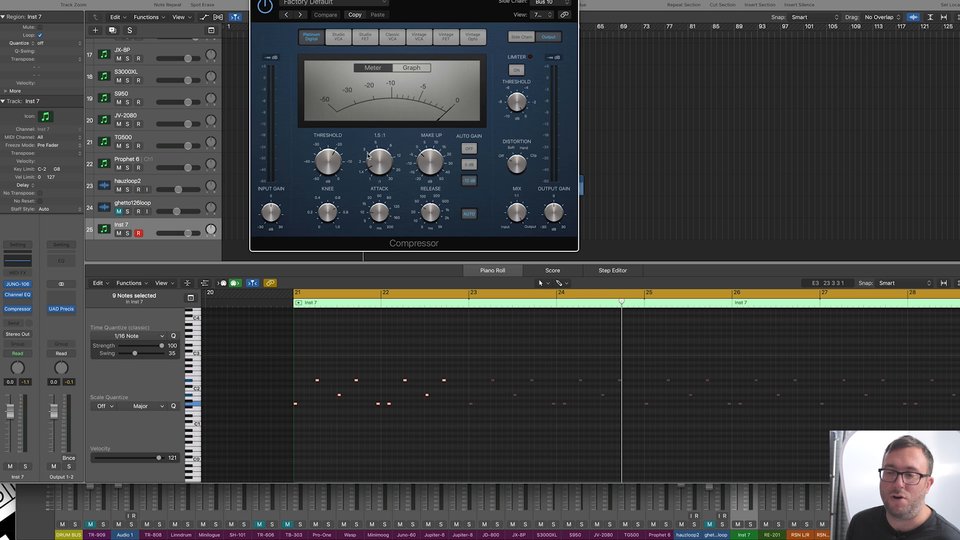Set Auto Gain to OFF

469,149
